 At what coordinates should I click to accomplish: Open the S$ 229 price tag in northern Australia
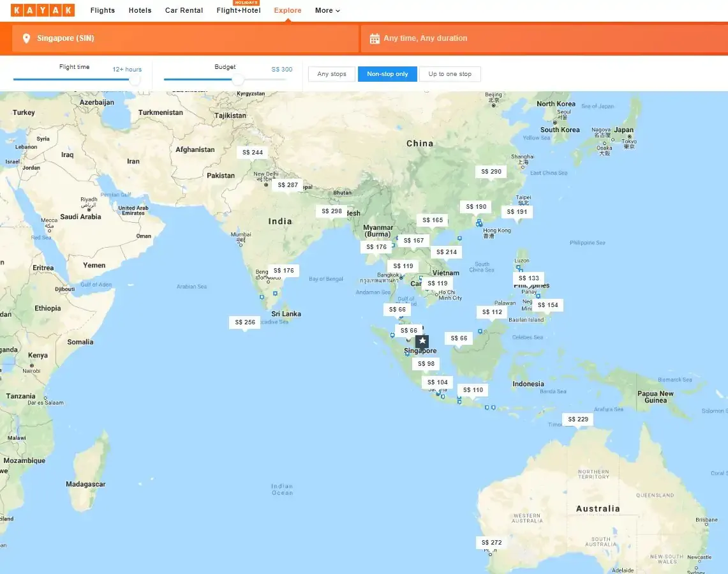point(577,419)
